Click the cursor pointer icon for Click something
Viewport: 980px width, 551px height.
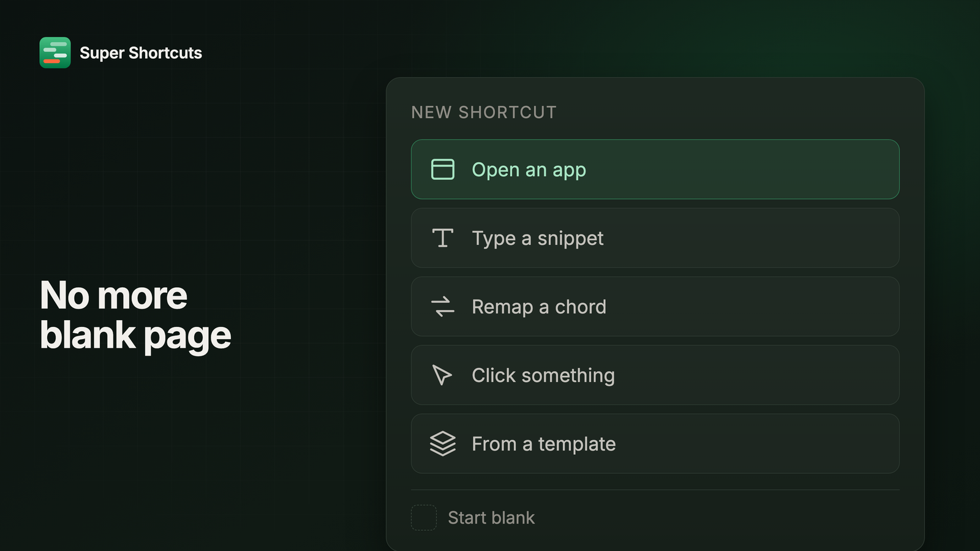pos(442,375)
